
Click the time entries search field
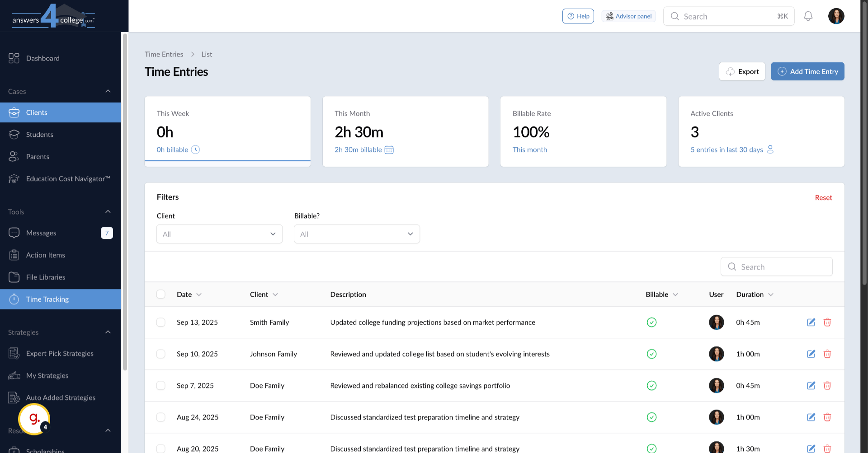pyautogui.click(x=776, y=266)
